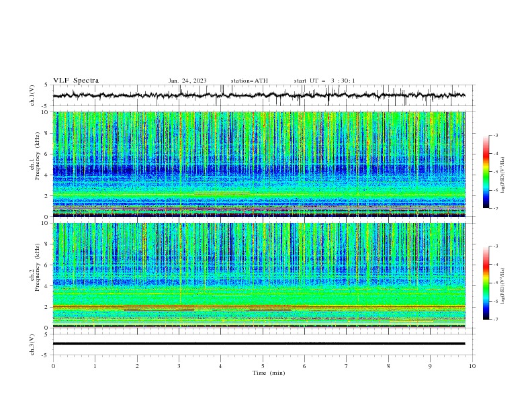Click the "5" tick of the ch.3(V) axis
532x411 pixels.
(46, 334)
